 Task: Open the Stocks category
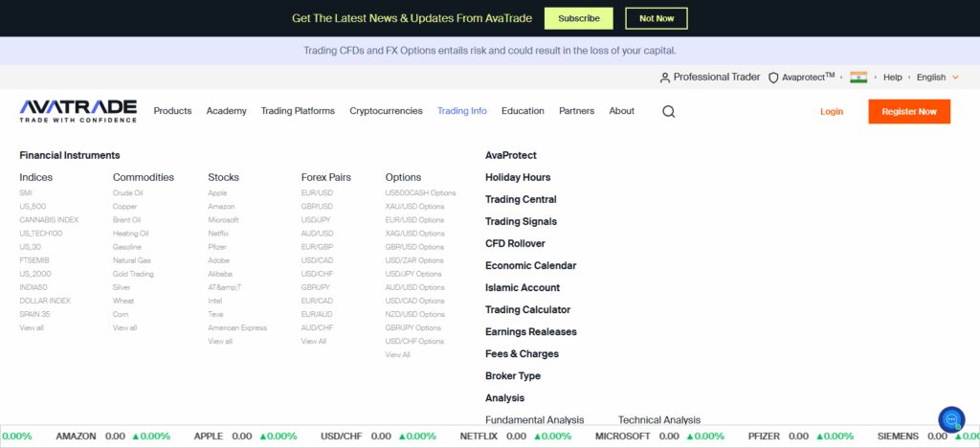(223, 177)
